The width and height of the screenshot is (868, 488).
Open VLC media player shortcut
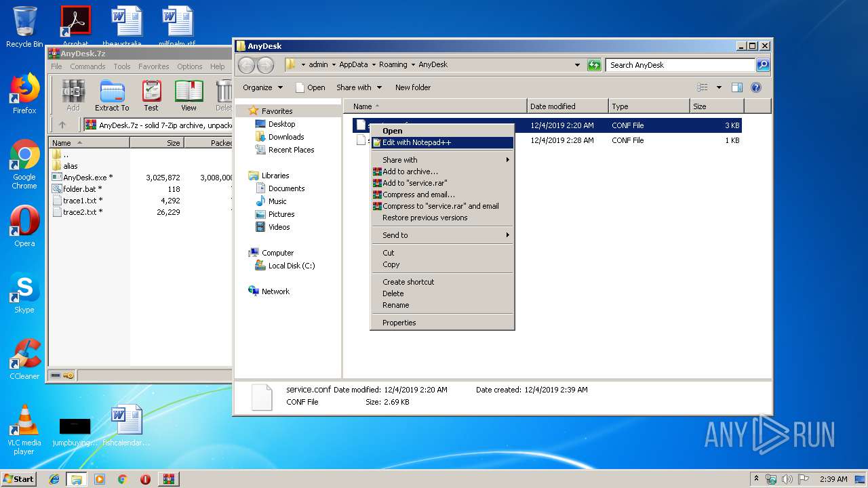(x=24, y=430)
